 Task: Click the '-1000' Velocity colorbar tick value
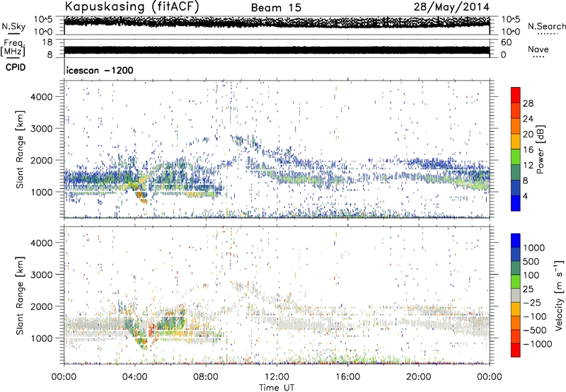[537, 344]
